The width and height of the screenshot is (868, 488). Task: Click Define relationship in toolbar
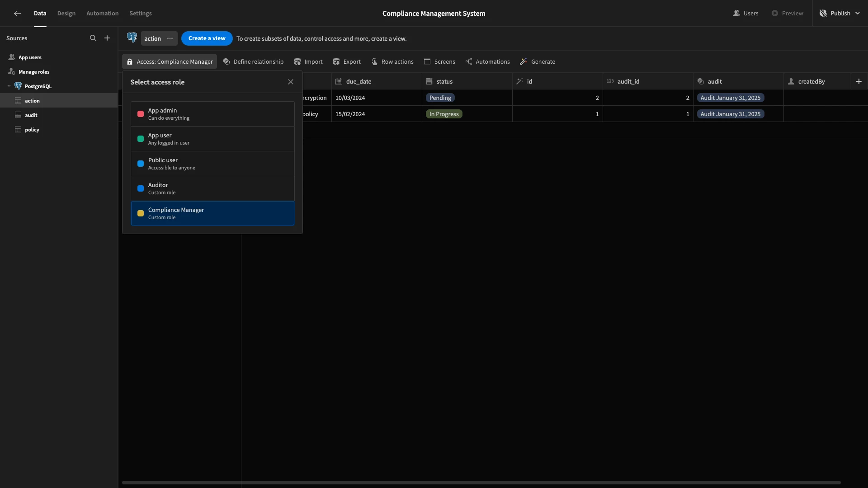click(x=254, y=62)
